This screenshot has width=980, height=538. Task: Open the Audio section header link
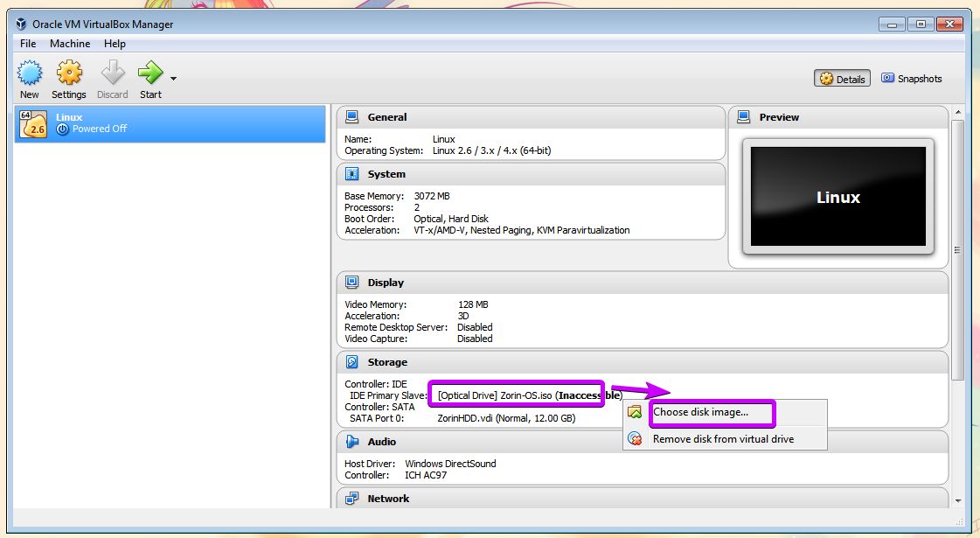tap(382, 442)
